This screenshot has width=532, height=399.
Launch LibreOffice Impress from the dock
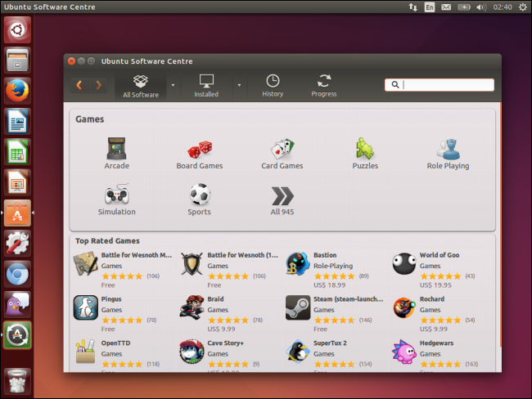[17, 182]
